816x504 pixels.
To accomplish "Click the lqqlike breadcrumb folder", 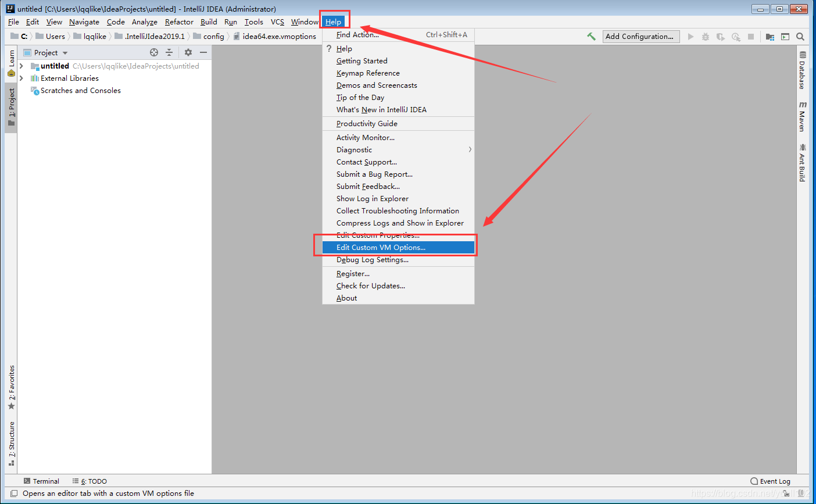I will (90, 37).
